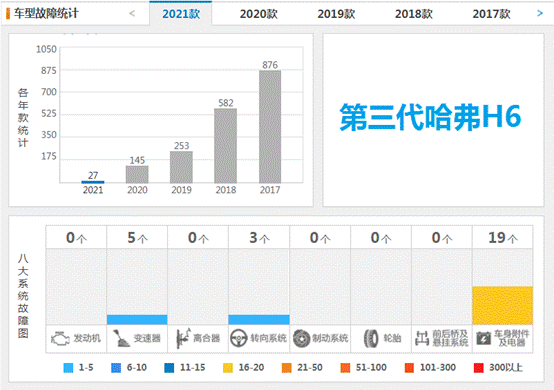Click the yellow body accessories (车身附件及电器) fault bar
This screenshot has height=390, width=554.
pyautogui.click(x=502, y=306)
